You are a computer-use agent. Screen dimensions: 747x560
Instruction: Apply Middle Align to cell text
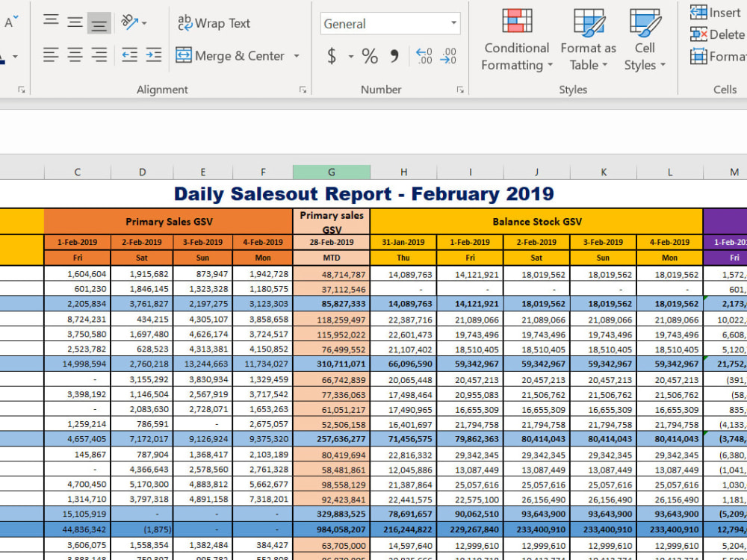75,22
